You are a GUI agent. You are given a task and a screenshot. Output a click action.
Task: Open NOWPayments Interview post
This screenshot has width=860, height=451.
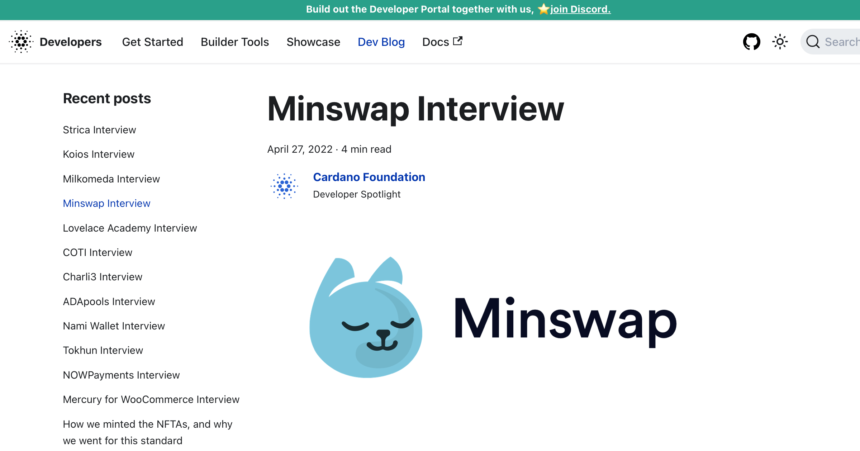click(121, 375)
